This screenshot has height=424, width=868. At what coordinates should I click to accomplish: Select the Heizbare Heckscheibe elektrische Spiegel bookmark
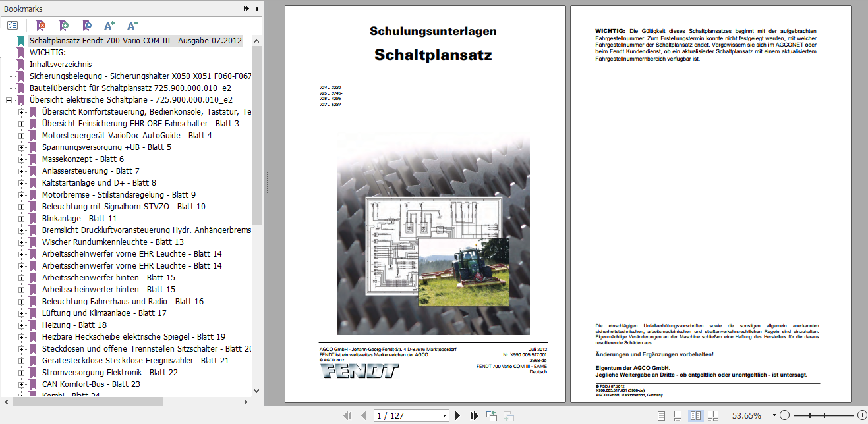pos(134,337)
